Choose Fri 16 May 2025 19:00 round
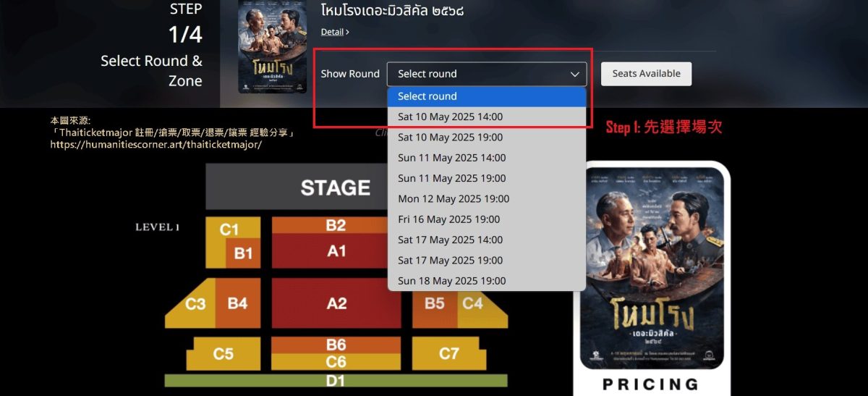Screen dimensions: 868x396 (486, 219)
